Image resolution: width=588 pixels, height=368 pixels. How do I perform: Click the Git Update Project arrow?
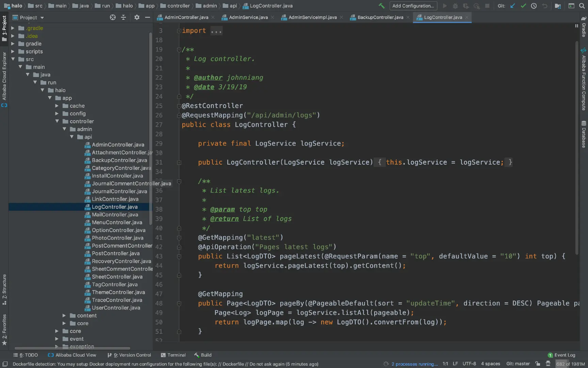coord(512,6)
